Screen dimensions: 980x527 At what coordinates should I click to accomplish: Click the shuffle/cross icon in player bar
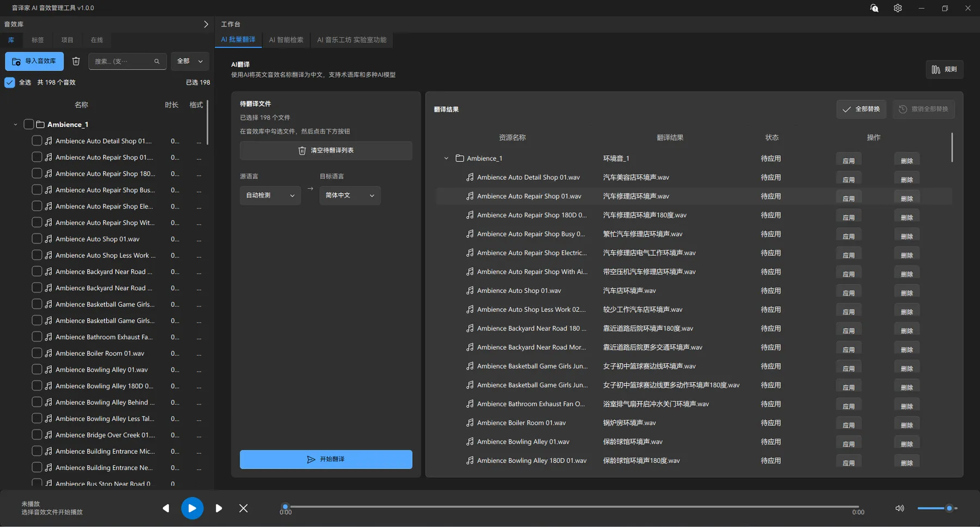[x=243, y=508]
